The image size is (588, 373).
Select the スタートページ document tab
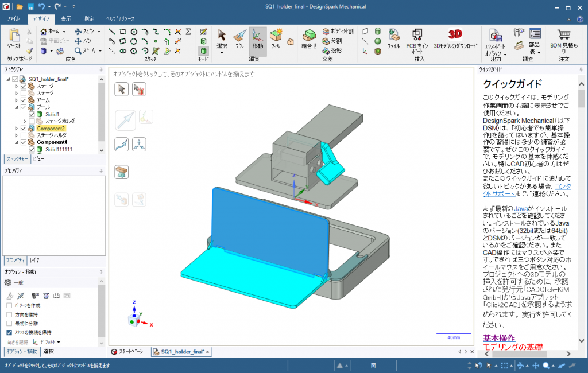tap(131, 352)
